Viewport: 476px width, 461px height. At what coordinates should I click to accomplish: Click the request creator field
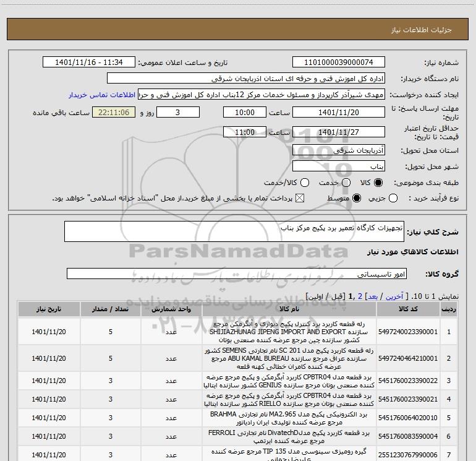click(x=261, y=95)
